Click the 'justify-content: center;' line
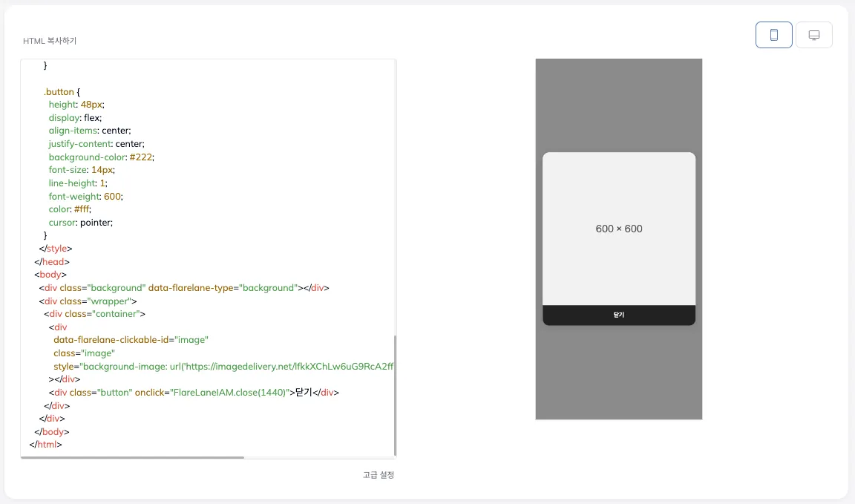855x504 pixels. pyautogui.click(x=96, y=144)
